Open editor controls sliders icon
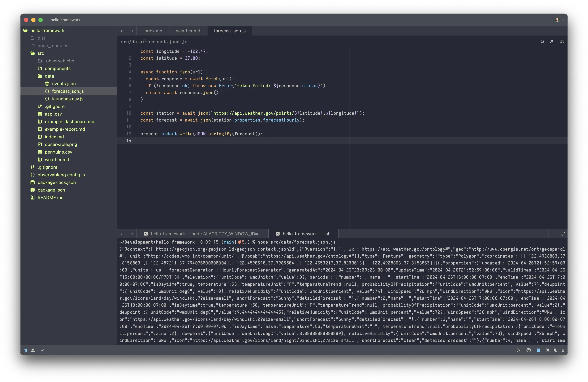 [562, 42]
